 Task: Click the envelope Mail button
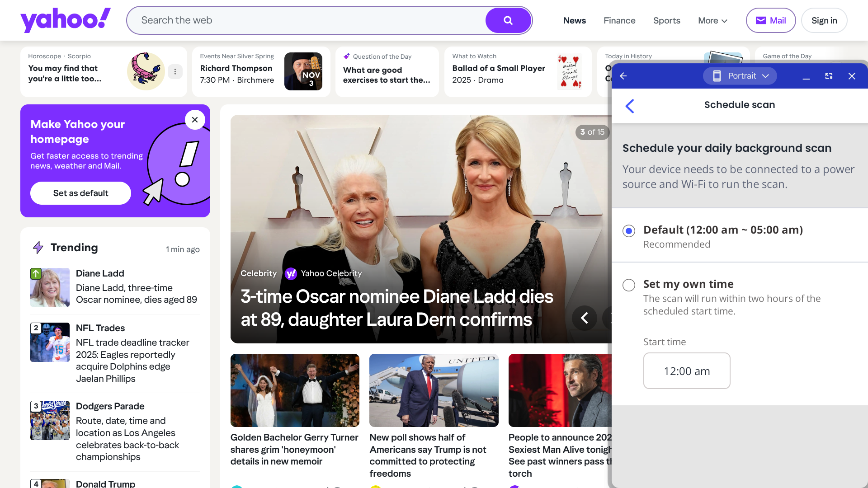pyautogui.click(x=771, y=20)
